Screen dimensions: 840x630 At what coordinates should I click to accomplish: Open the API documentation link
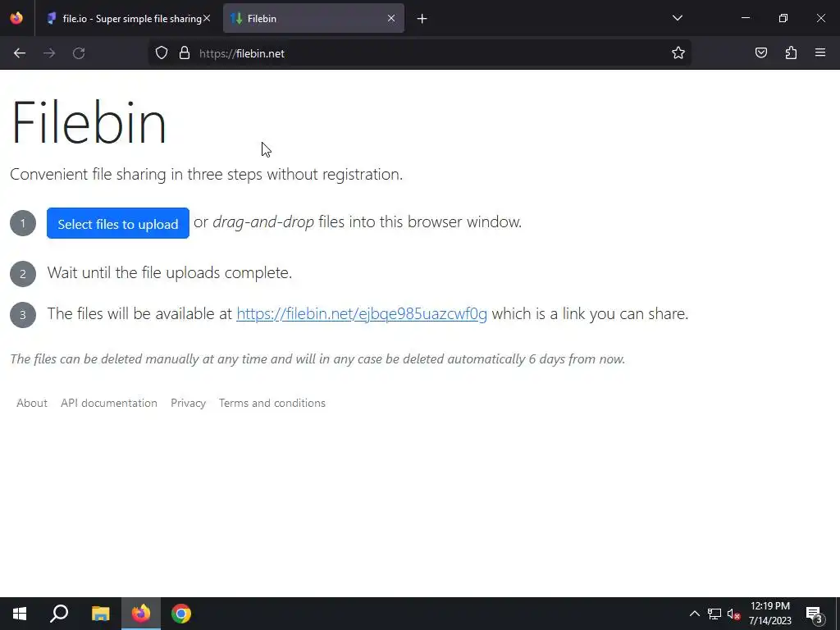(109, 403)
